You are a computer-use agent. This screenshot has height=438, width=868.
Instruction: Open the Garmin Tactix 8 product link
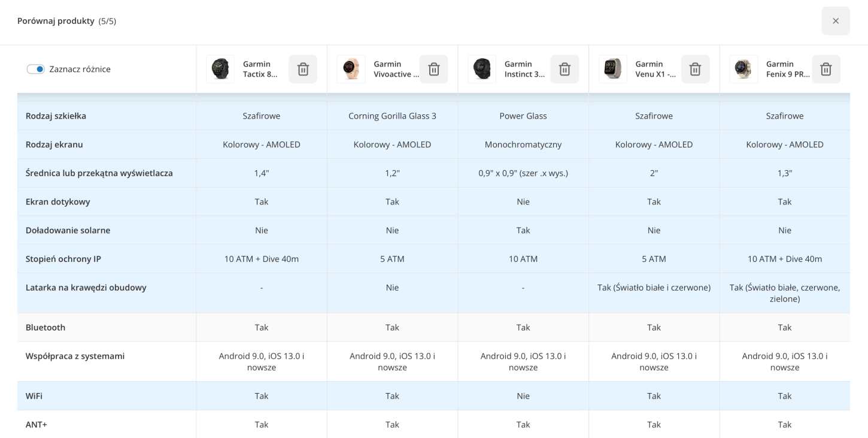(x=260, y=69)
